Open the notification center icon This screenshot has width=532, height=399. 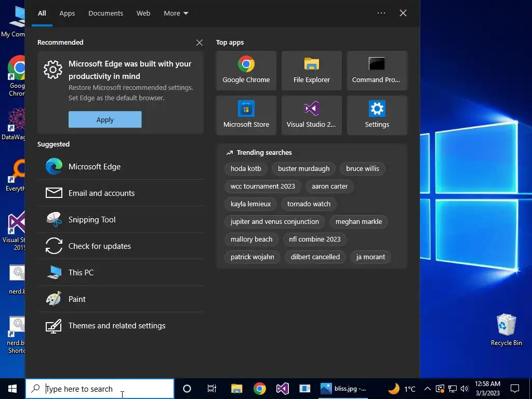(x=515, y=389)
